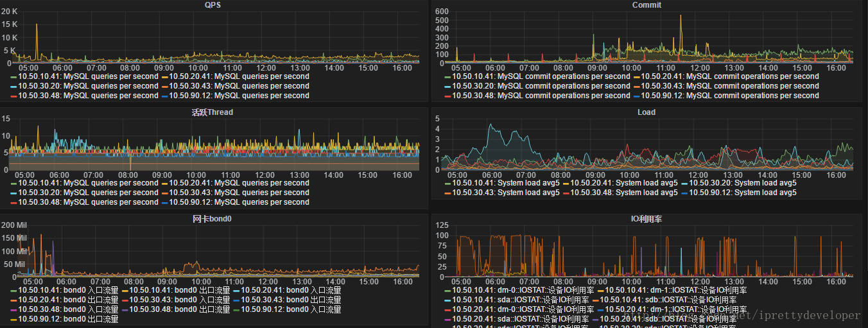Open the 活跃Thread panel title menu
This screenshot has width=868, height=328.
click(x=213, y=112)
